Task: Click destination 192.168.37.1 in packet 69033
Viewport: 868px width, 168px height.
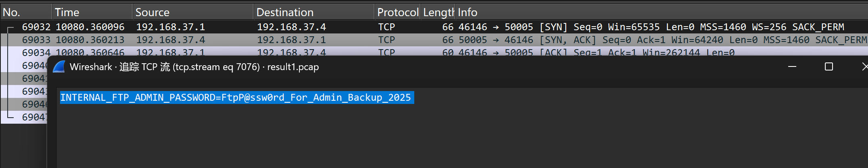Action: click(291, 40)
